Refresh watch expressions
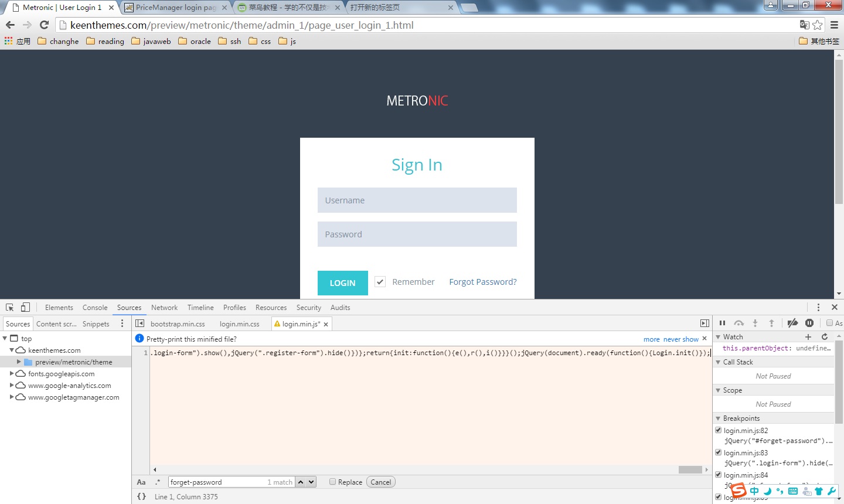The image size is (844, 504). (x=825, y=337)
